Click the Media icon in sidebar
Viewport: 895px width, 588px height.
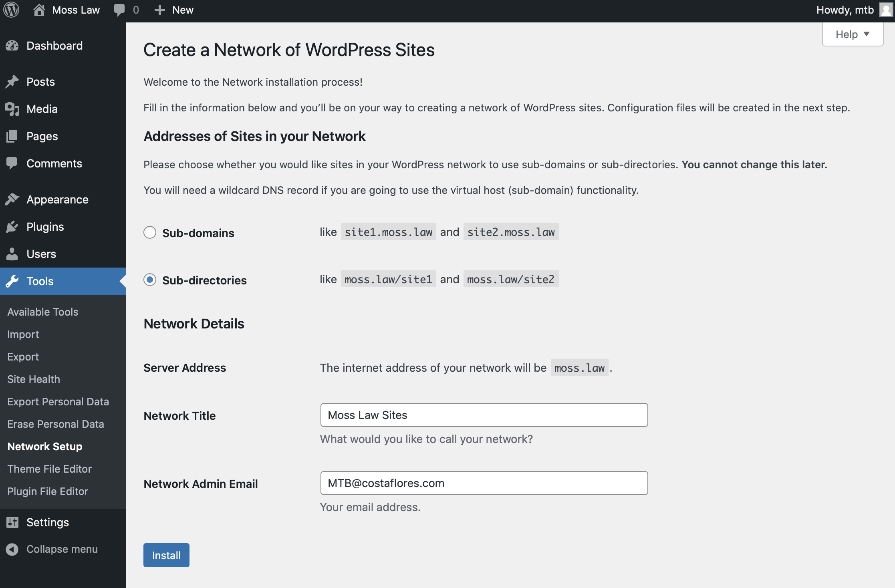[x=12, y=109]
